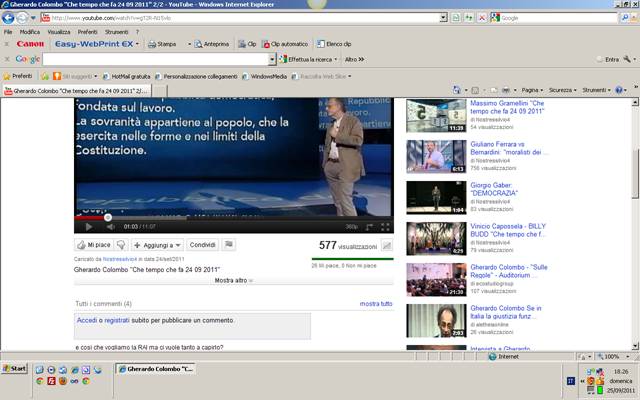640x400 pixels.
Task: Flag the video with the flag icon
Action: pos(229,244)
